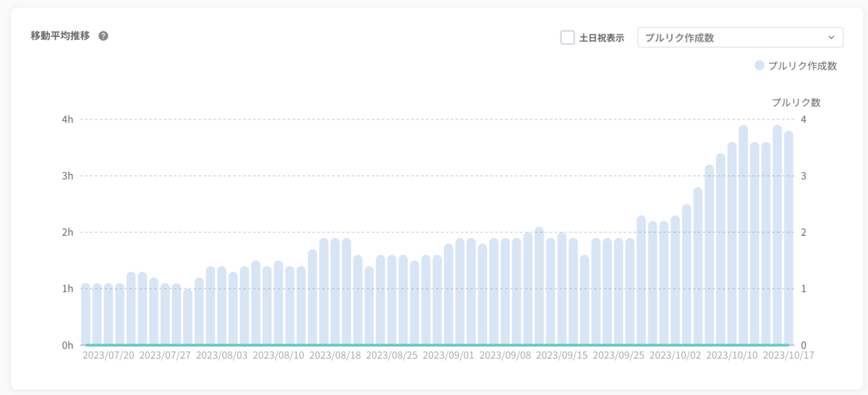This screenshot has height=395, width=868.
Task: Click the 2023/07/27 date label
Action: [164, 356]
